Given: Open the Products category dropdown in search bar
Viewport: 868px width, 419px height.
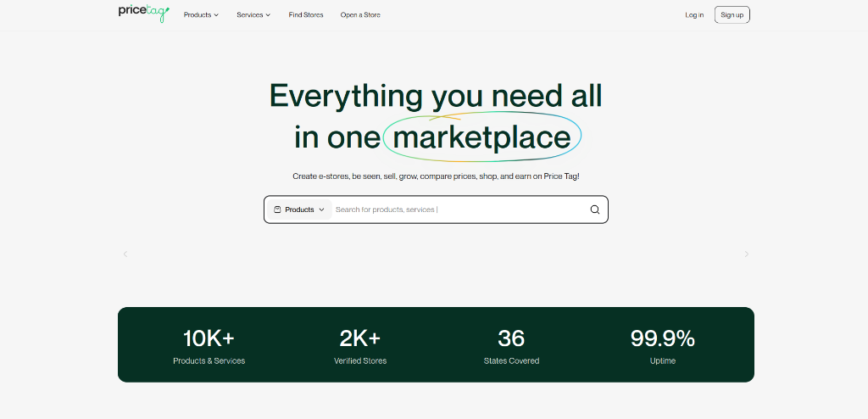Looking at the screenshot, I should click(x=299, y=209).
